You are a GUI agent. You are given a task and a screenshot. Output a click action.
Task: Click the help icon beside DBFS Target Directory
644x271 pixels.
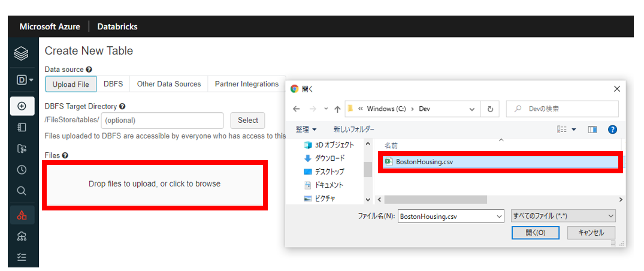pyautogui.click(x=122, y=106)
